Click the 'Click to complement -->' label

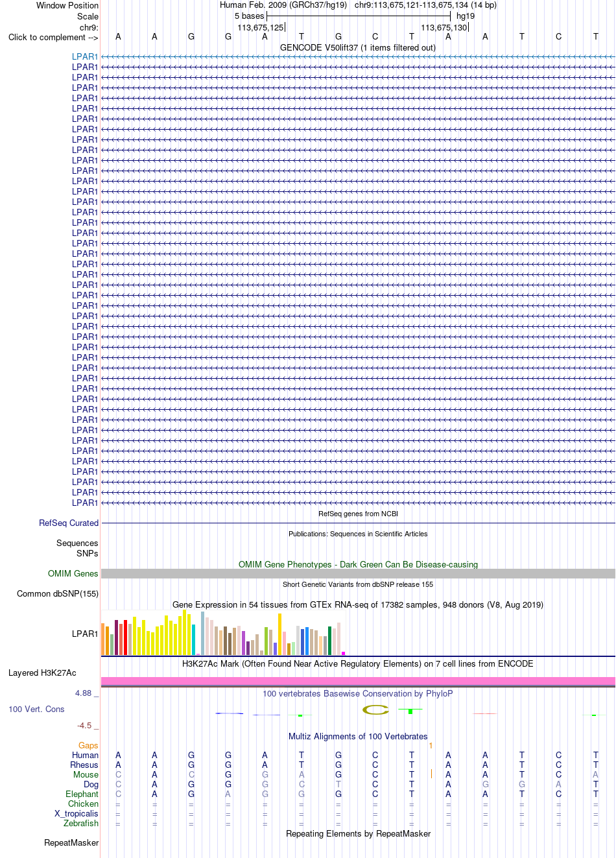53,37
